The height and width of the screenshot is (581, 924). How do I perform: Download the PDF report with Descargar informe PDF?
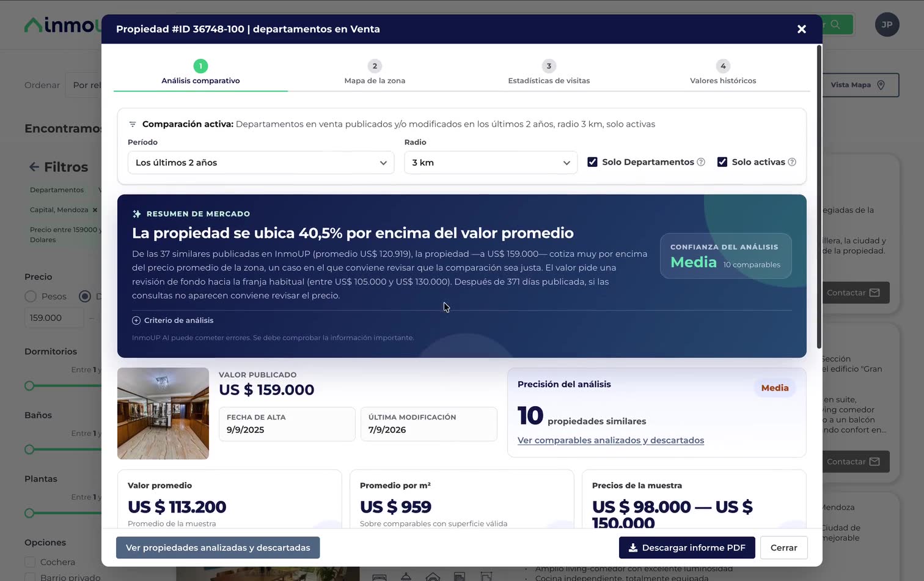pyautogui.click(x=687, y=548)
